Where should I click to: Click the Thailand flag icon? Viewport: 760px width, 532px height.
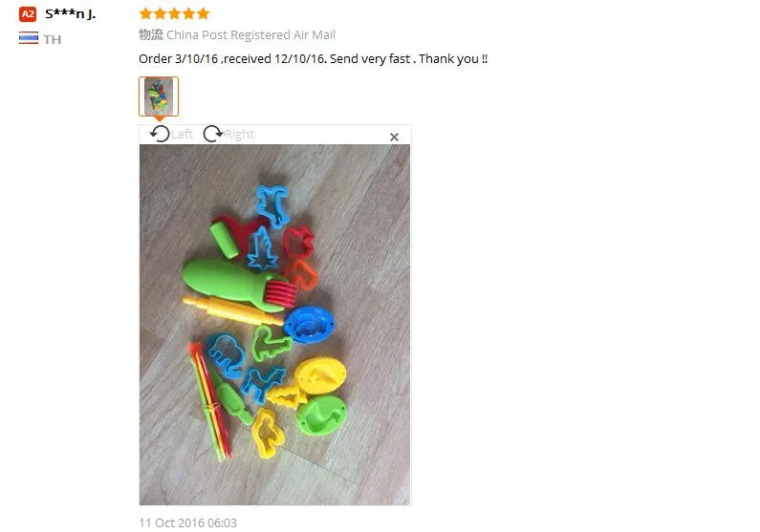coord(29,38)
